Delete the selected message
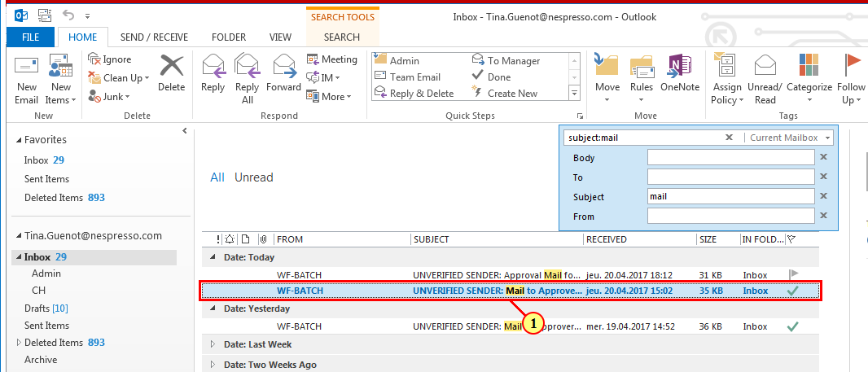The height and width of the screenshot is (372, 868). [x=172, y=73]
